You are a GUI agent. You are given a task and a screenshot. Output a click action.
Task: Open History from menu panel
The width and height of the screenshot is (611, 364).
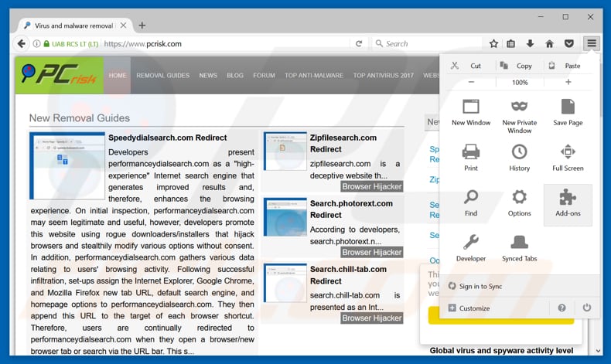coord(520,158)
